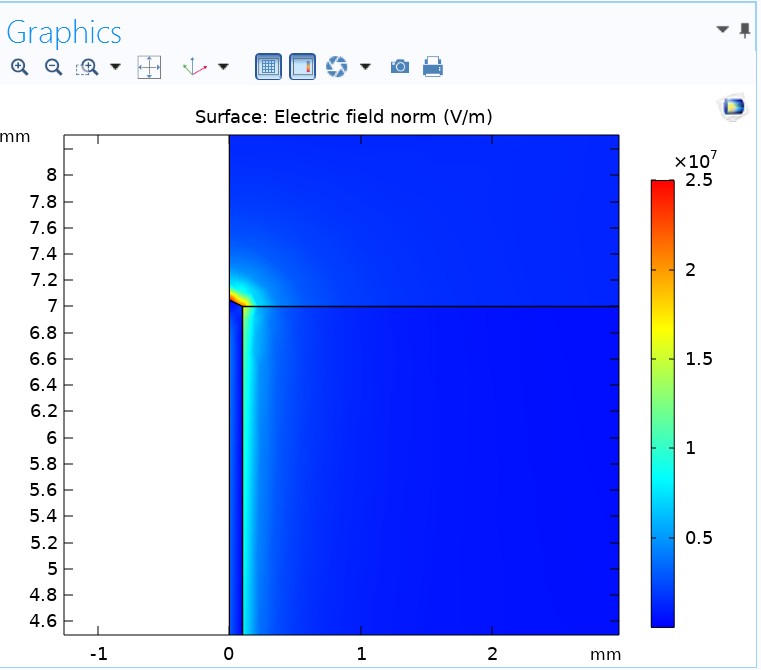This screenshot has height=670, width=761.
Task: Open the zoom options dropdown arrow
Action: 115,67
